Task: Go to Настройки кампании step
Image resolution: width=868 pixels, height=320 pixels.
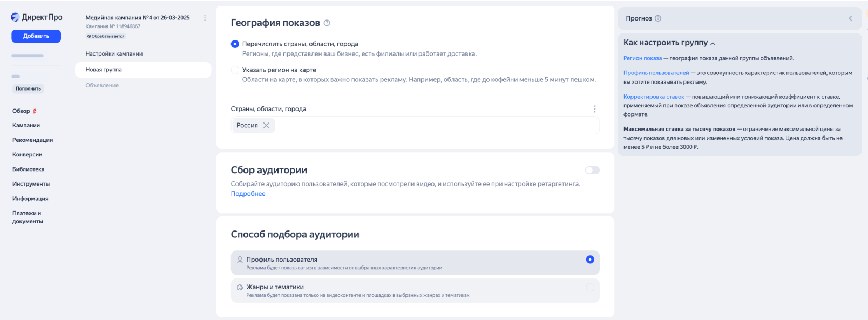Action: click(x=114, y=54)
